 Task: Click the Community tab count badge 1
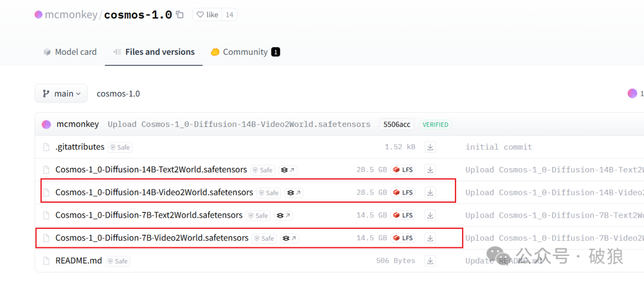(x=275, y=52)
